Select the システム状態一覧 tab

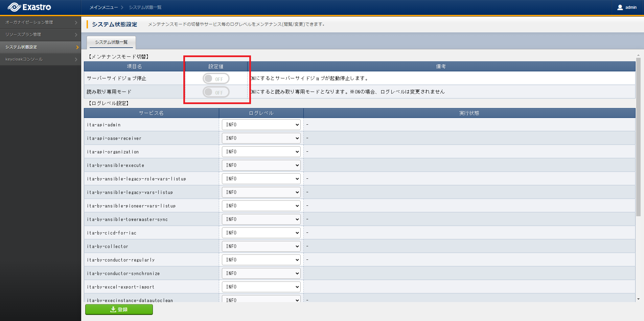coord(111,42)
